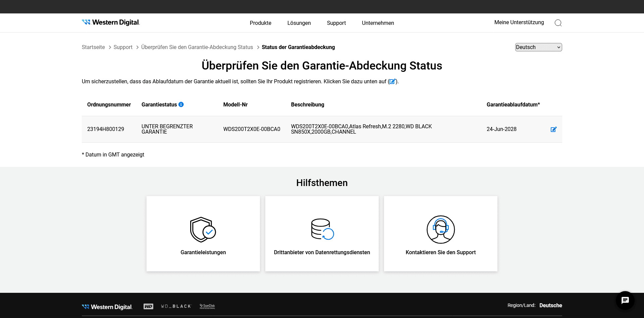Navigate to Support breadcrumb
644x318 pixels.
coord(123,47)
